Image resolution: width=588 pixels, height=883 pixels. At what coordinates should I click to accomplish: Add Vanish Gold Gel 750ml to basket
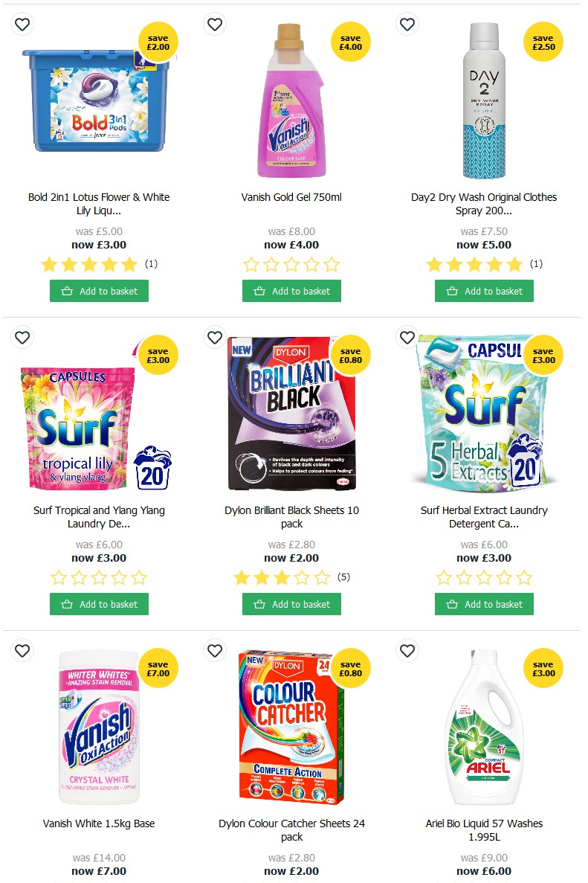(291, 291)
